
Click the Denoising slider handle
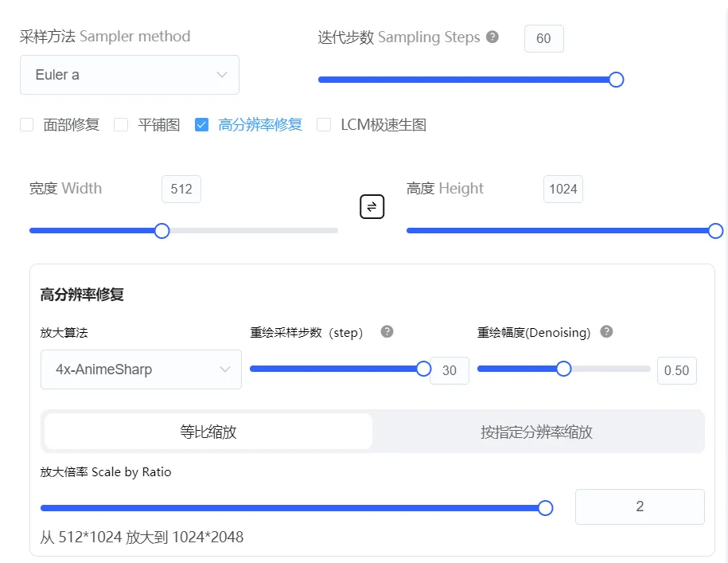[x=563, y=369]
